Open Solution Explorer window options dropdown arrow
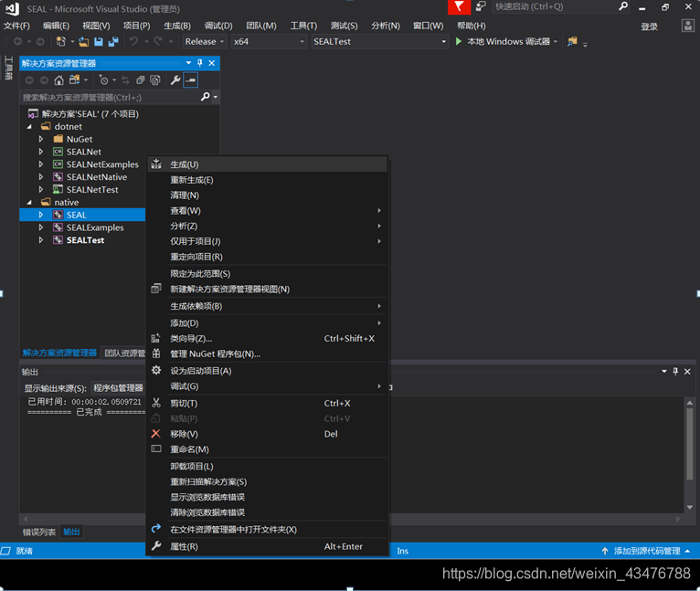Viewport: 700px width, 591px height. click(188, 63)
